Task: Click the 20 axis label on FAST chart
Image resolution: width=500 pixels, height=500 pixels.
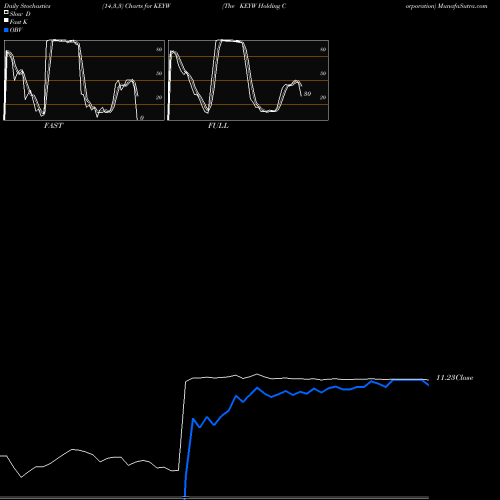Action: tap(159, 97)
